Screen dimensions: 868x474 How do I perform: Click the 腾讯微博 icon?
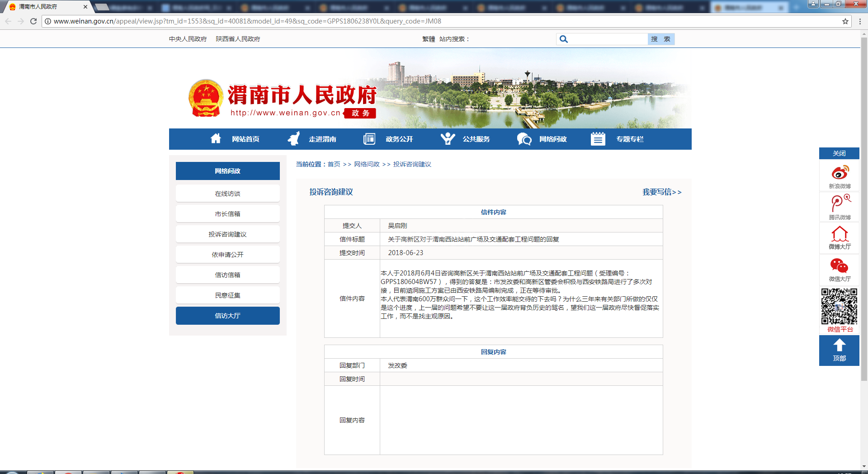840,204
